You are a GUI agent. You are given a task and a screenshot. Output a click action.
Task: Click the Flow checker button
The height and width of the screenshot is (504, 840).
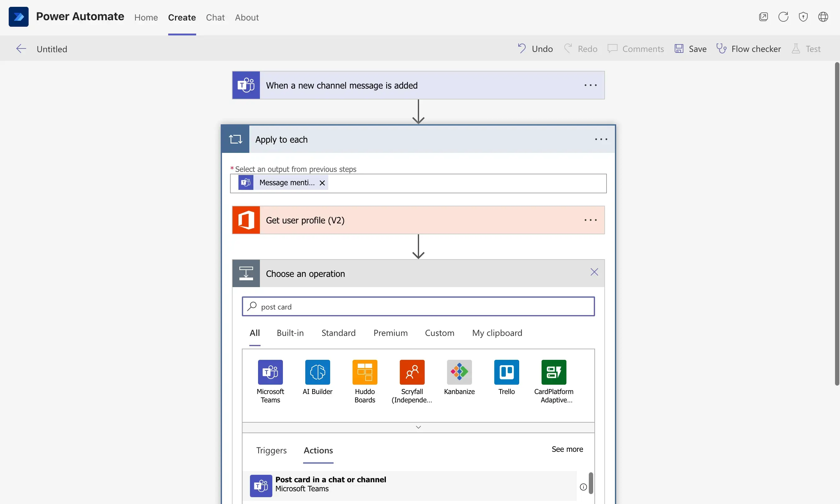(x=749, y=48)
